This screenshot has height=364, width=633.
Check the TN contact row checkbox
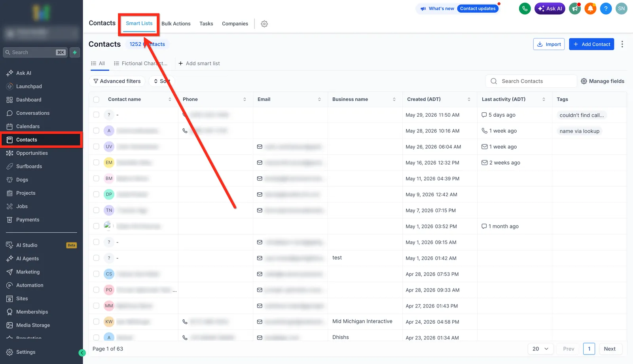click(x=96, y=210)
